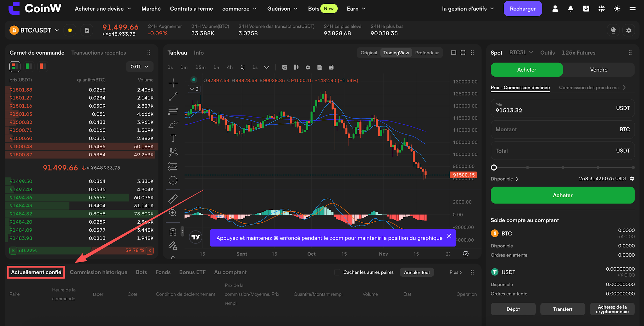Open Commission historique tab
Screen dimensions: 644x326
[x=98, y=272]
